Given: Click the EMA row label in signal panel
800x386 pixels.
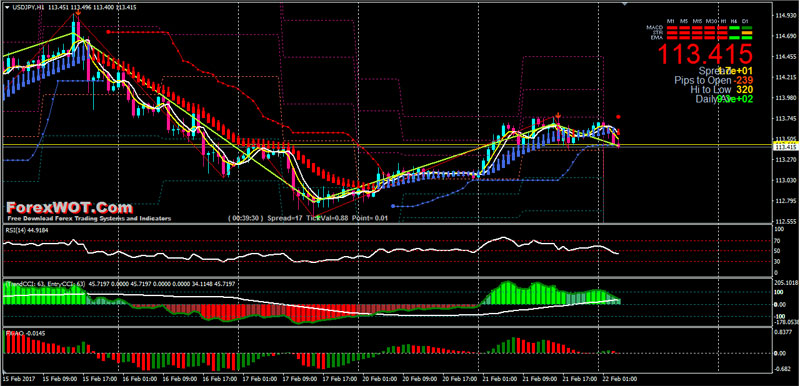Looking at the screenshot, I should tap(657, 38).
